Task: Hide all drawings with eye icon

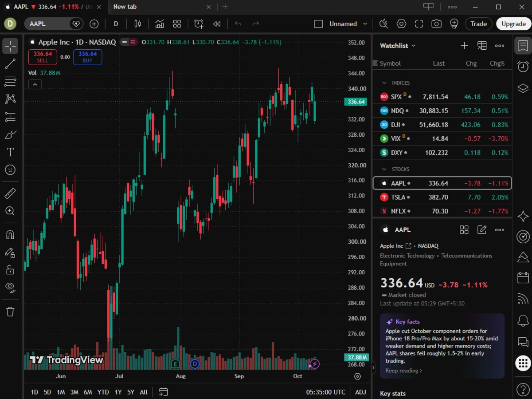Action: click(10, 287)
